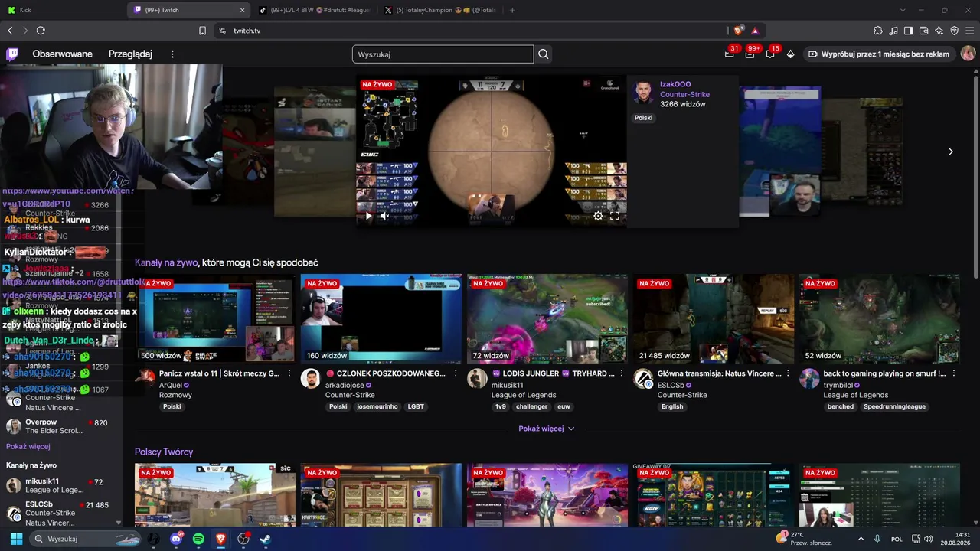
Task: Switch to the X TotalnyChampion tab
Action: tap(439, 10)
